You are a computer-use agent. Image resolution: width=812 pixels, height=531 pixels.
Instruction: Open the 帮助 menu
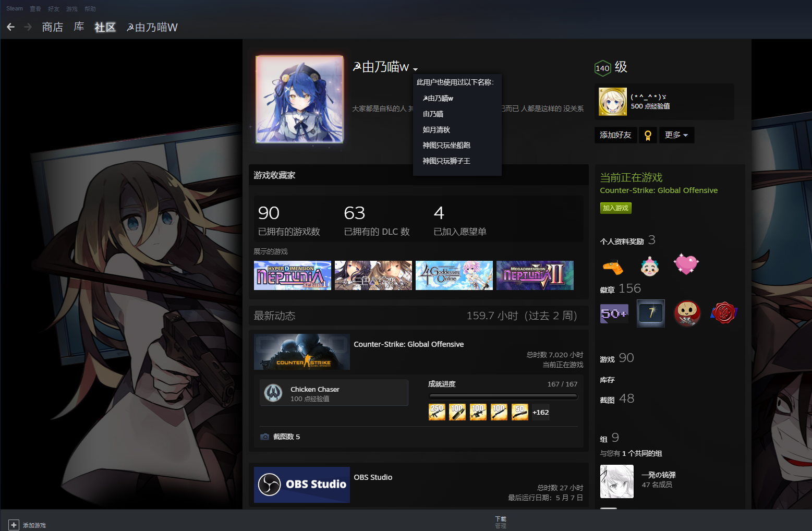(90, 9)
